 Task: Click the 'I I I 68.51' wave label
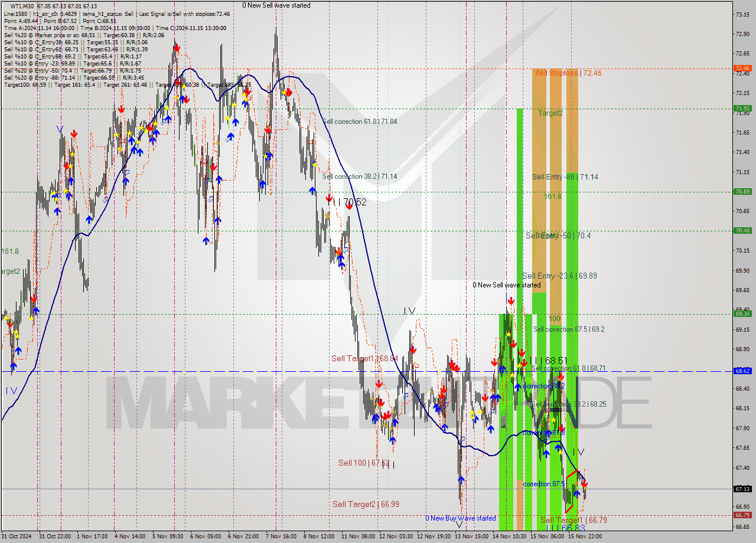tap(548, 361)
